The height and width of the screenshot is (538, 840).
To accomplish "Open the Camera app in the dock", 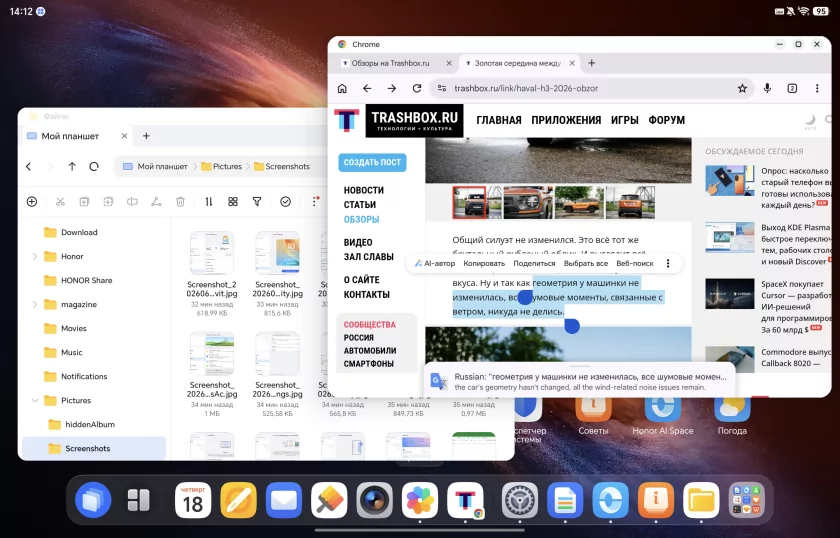I will [374, 500].
